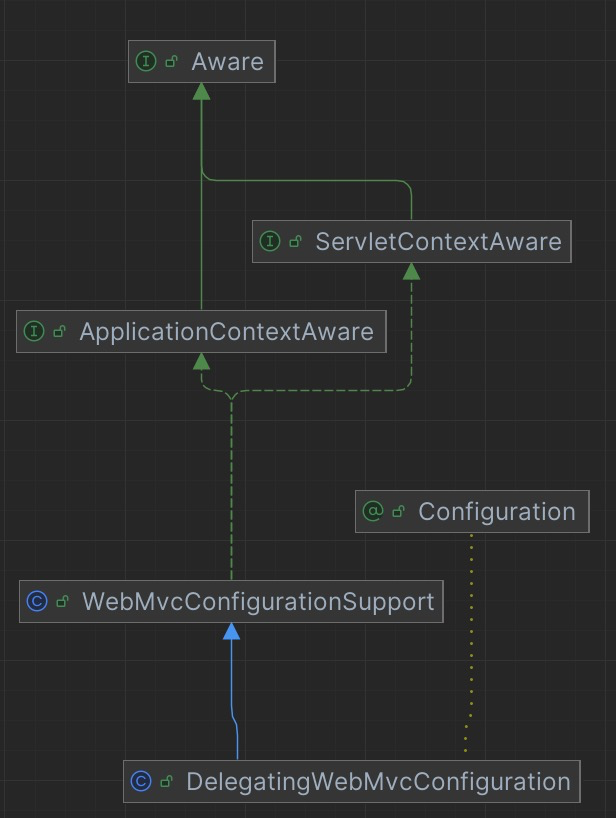The width and height of the screenshot is (616, 818).
Task: Click the lock icon beside ServletContextAware
Action: [295, 242]
